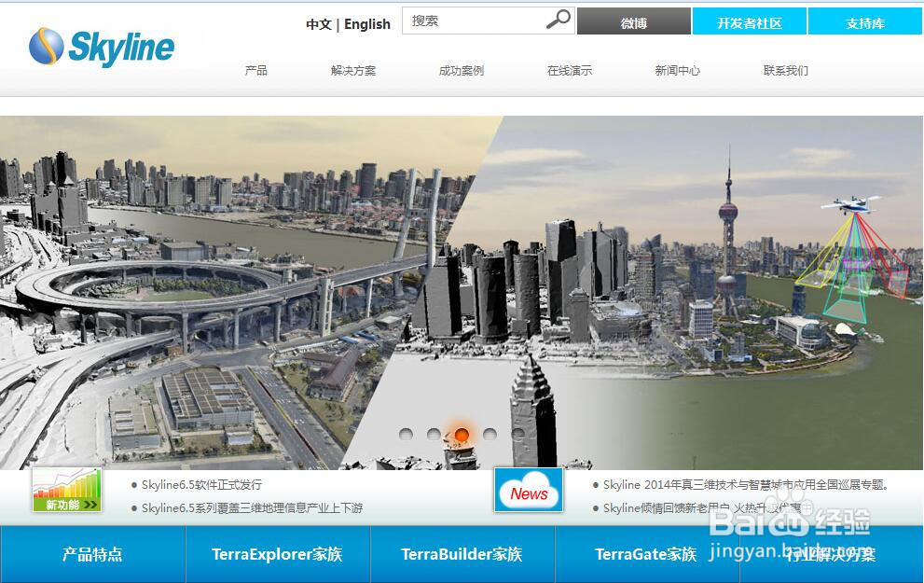Open the 成功案例 menu
The height and width of the screenshot is (583, 924).
461,71
